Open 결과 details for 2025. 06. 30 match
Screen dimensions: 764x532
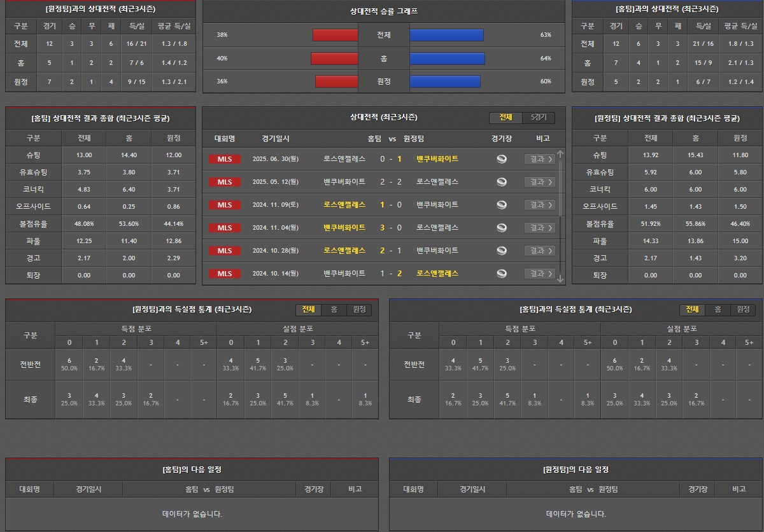coord(539,159)
